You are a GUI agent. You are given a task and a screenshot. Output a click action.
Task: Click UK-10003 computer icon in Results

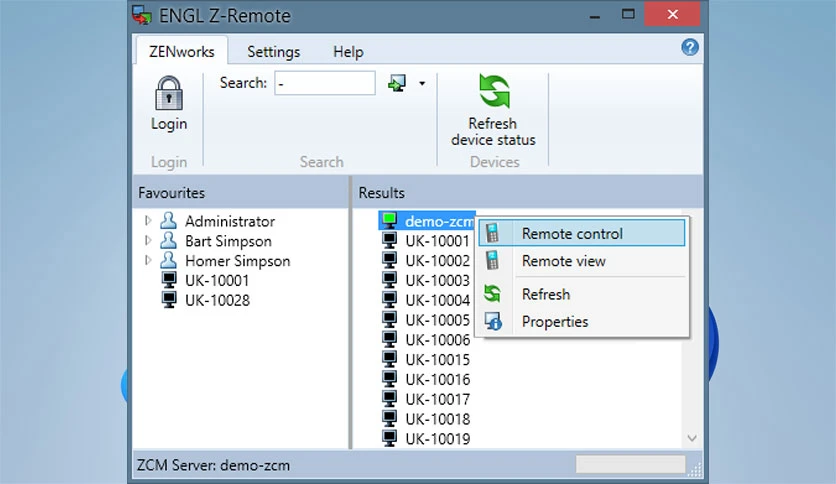[x=390, y=280]
